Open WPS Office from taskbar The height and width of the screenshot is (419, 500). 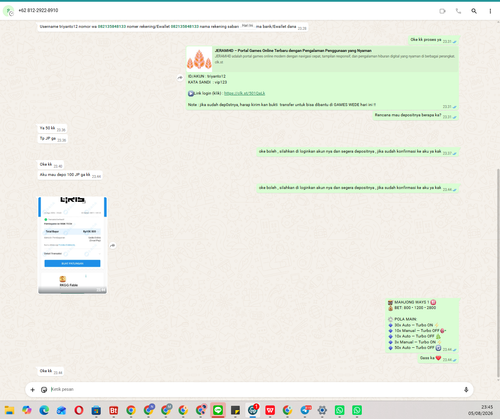pyautogui.click(x=270, y=410)
